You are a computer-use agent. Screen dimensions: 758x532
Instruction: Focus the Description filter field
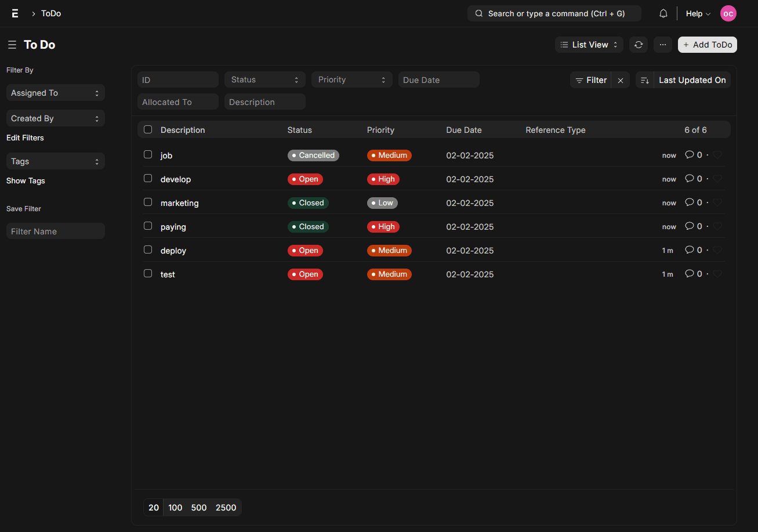coord(265,102)
